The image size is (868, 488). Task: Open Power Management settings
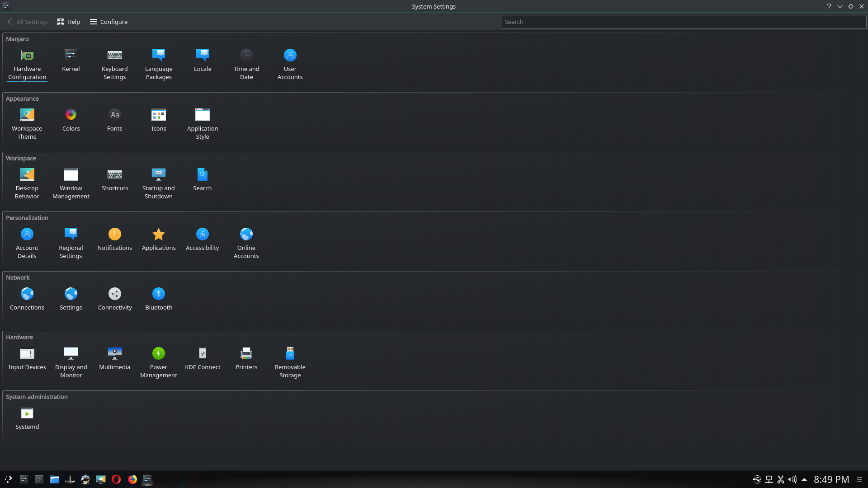point(159,362)
